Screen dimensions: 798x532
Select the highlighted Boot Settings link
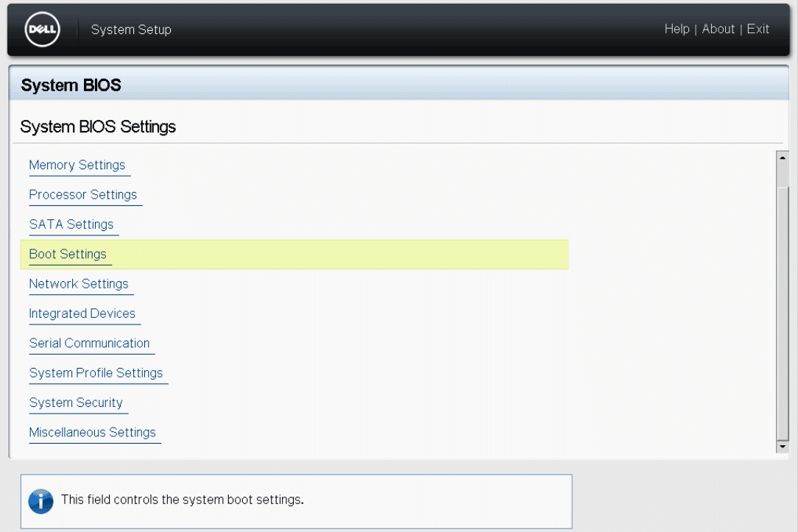(68, 254)
